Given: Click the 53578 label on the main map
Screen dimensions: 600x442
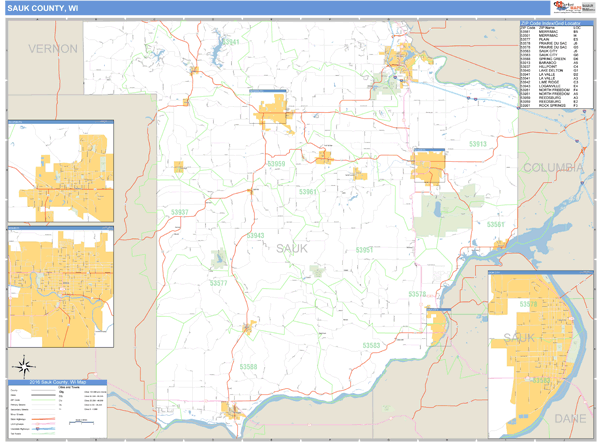Looking at the screenshot, I should coord(417,294).
